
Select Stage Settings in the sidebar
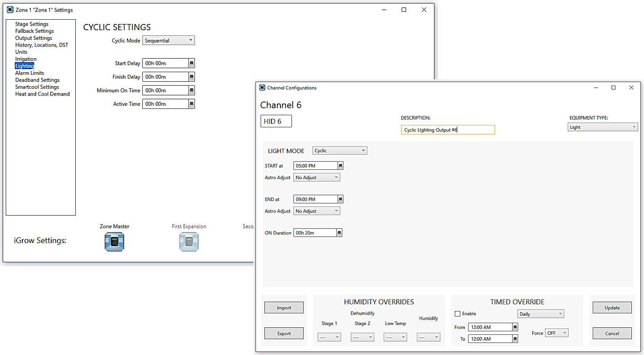tap(32, 24)
